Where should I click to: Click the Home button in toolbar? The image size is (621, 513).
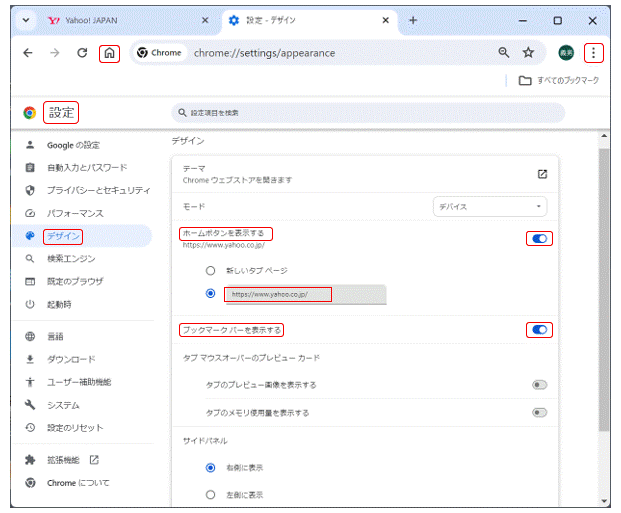point(110,53)
